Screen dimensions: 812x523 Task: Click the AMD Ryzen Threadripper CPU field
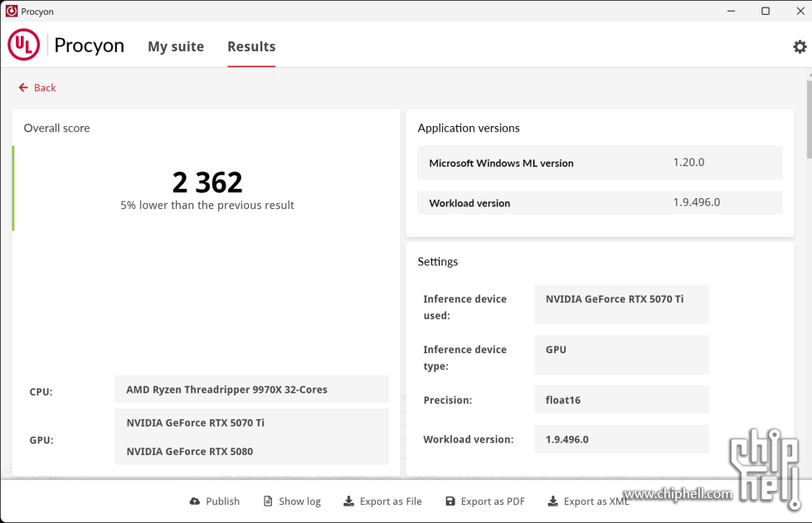pyautogui.click(x=251, y=389)
